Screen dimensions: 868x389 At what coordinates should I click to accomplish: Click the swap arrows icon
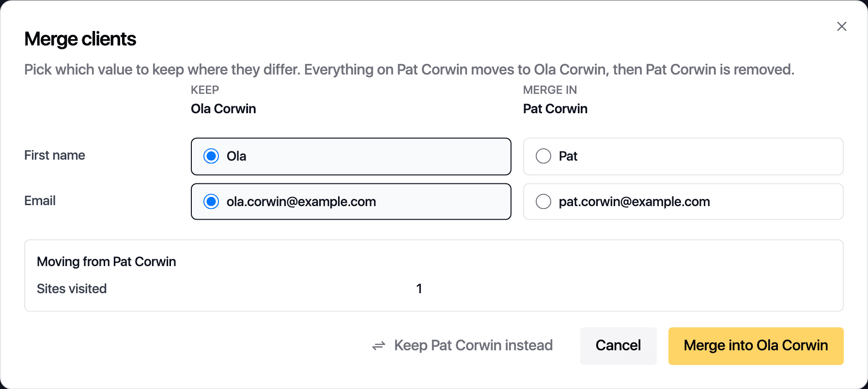(x=379, y=345)
